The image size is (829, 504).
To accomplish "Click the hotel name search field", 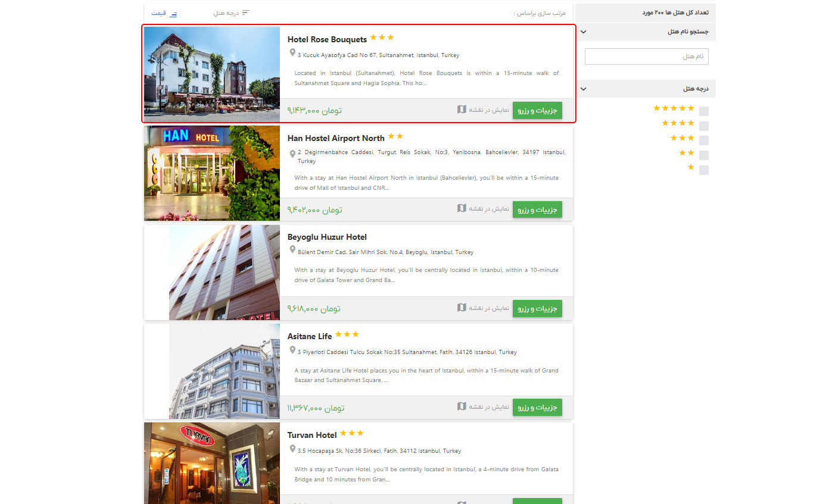I will [647, 57].
